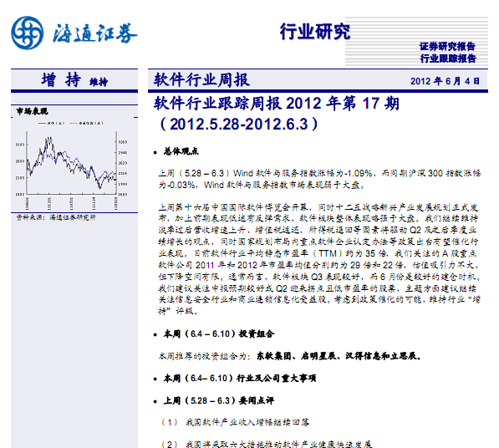Click stock list 东软集团、启明星辰、汉得信息和立思辰
This screenshot has height=448, width=499.
pos(339,356)
